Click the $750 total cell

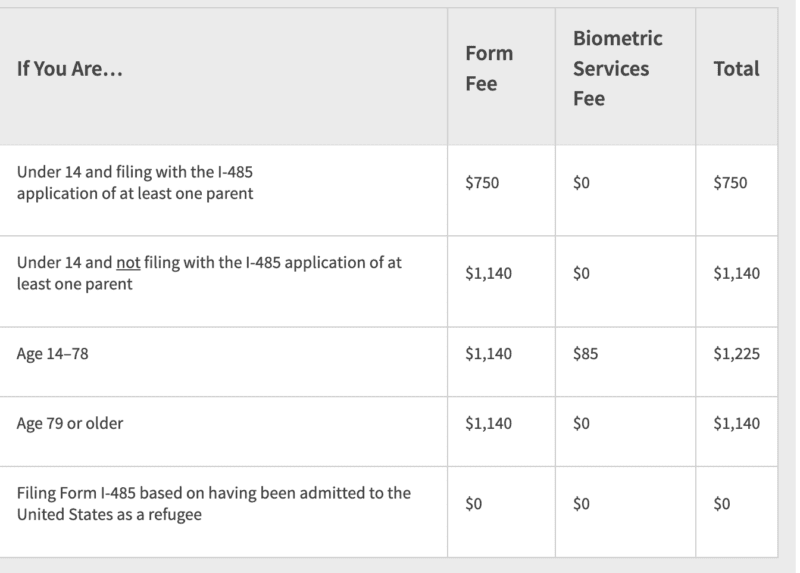(x=729, y=183)
